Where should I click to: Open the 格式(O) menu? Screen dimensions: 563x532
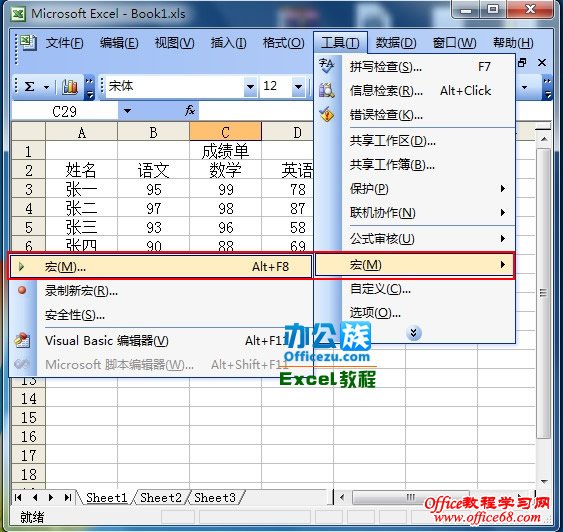[283, 43]
